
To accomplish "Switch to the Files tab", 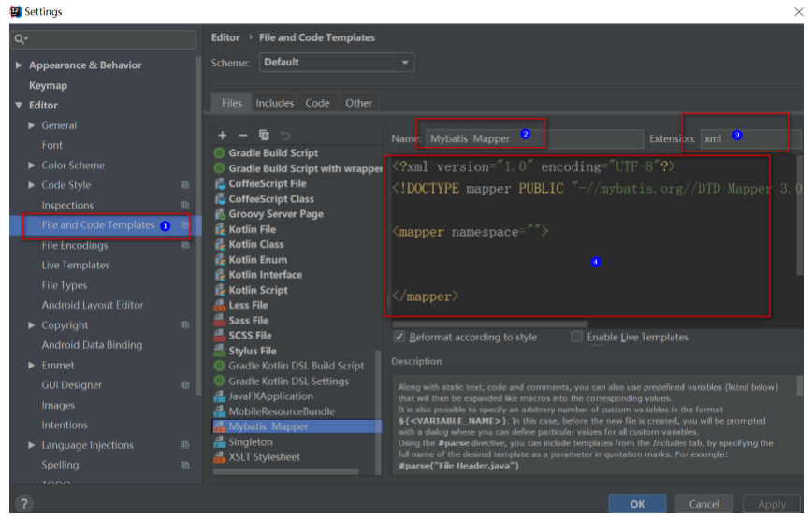I will click(x=231, y=103).
